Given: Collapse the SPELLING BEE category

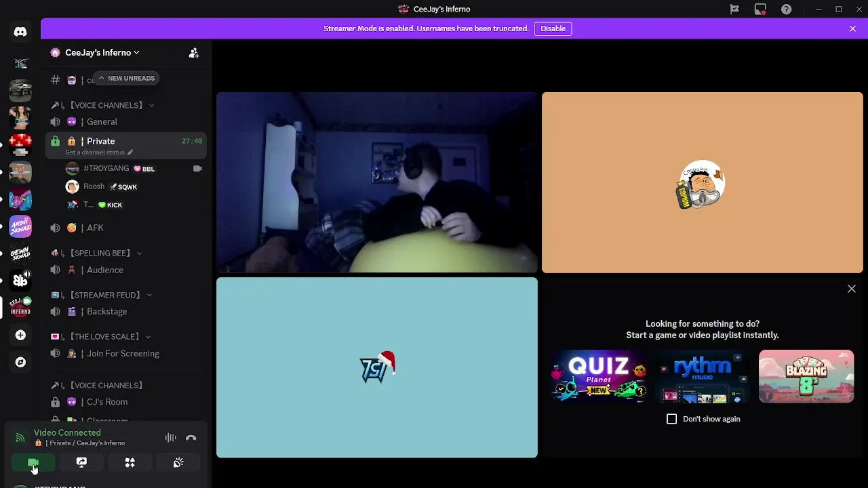Looking at the screenshot, I should tap(97, 253).
